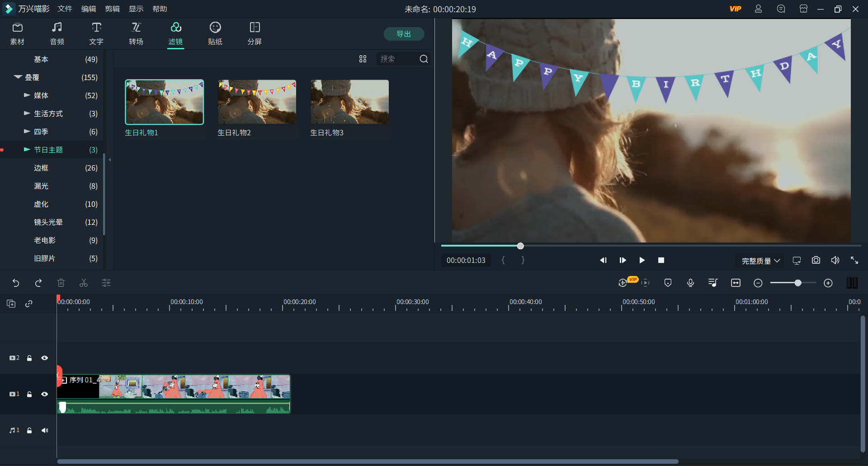Click the snapshot camera icon
Image resolution: width=868 pixels, height=466 pixels.
[816, 260]
